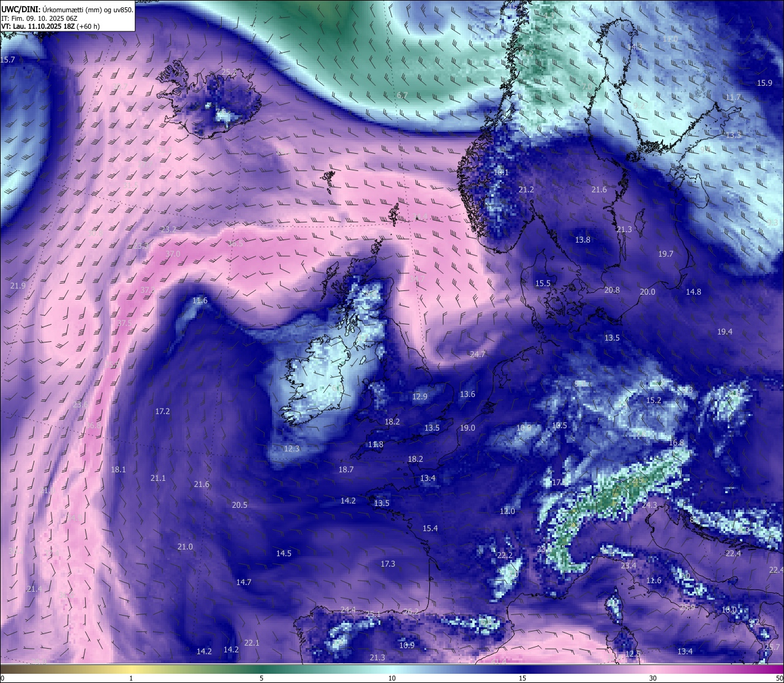
Task: Click the map value '15.4' over France
Action: [x=430, y=529]
